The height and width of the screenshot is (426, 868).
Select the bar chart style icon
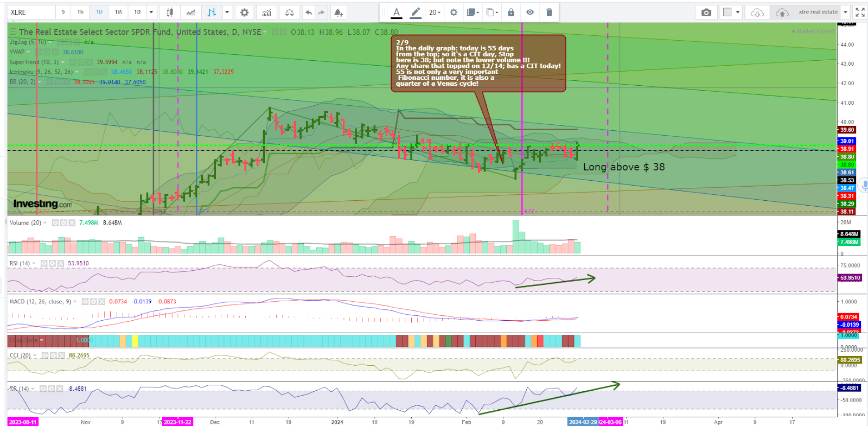(212, 12)
